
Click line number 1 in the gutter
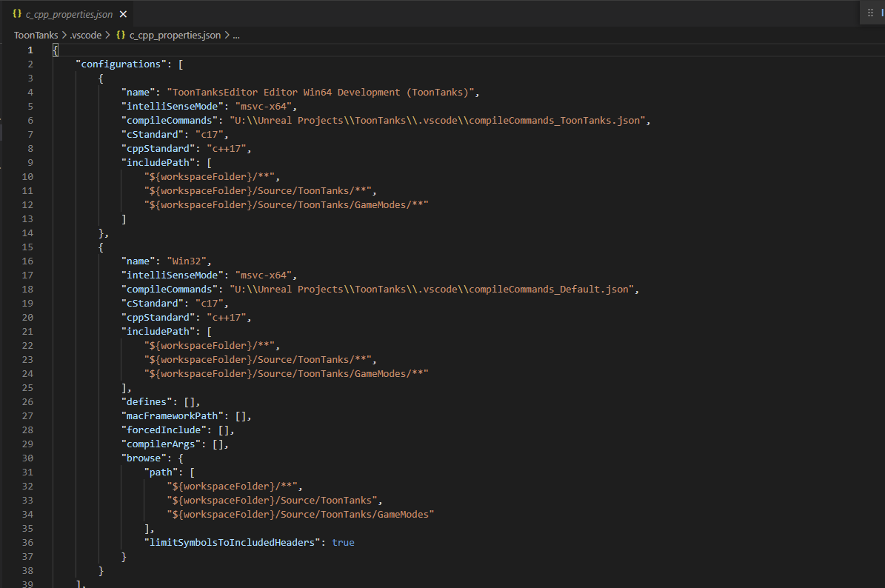30,50
